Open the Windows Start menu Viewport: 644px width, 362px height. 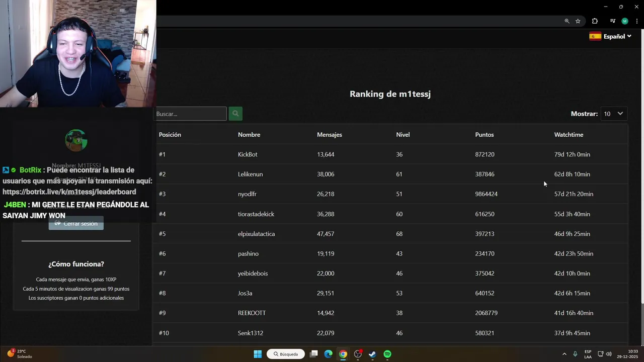coord(258,354)
